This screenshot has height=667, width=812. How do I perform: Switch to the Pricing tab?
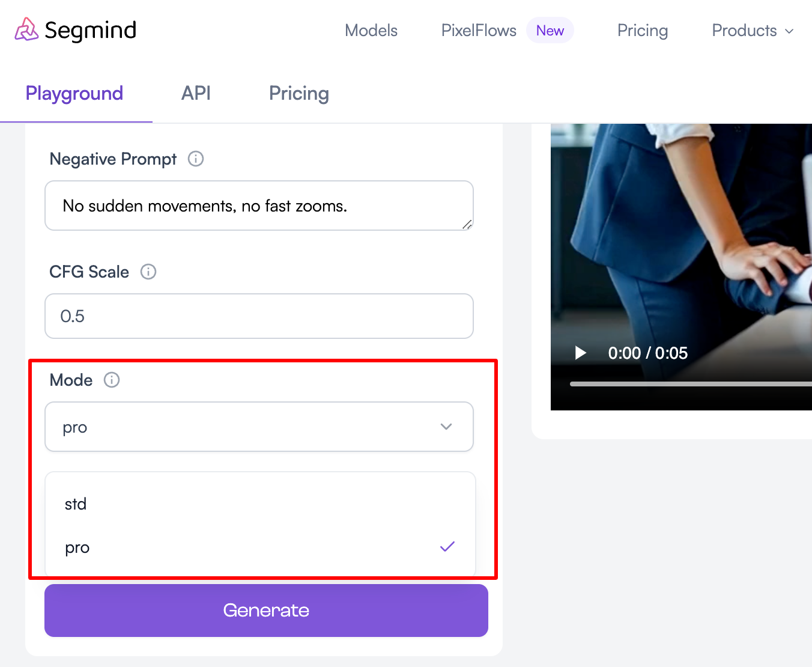click(299, 93)
